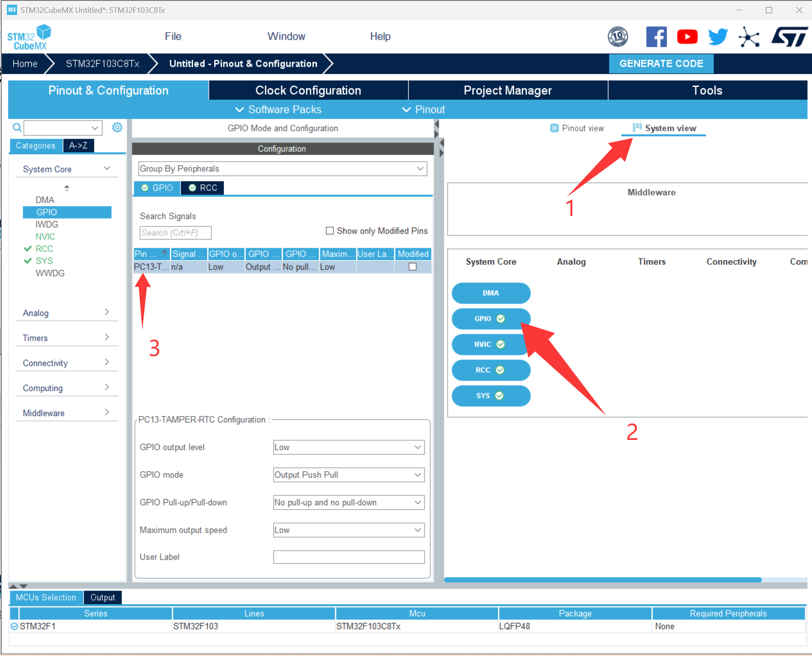Expand the Timers category
812x656 pixels.
(67, 338)
